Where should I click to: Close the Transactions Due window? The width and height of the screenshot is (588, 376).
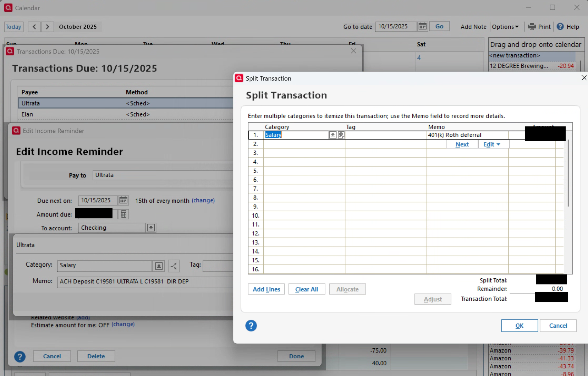tap(353, 51)
